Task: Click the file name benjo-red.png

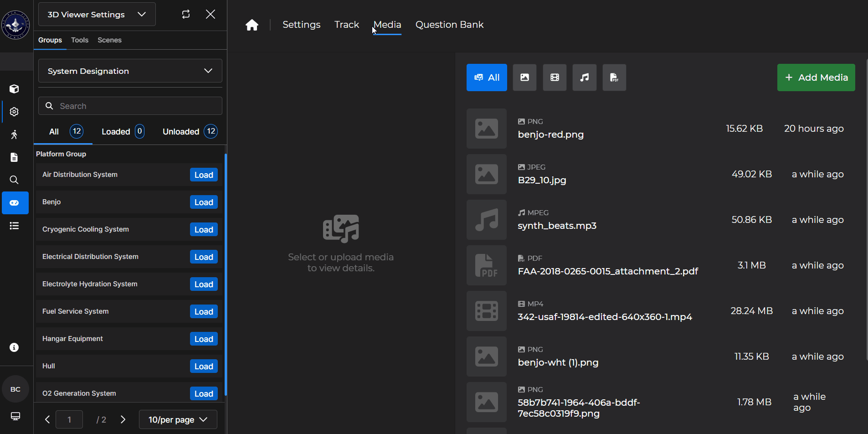Action: [x=551, y=134]
